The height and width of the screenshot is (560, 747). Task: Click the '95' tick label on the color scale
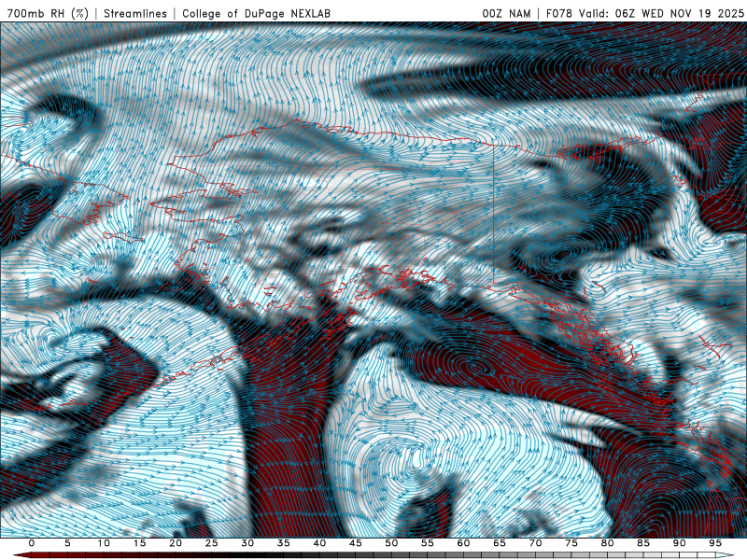[715, 543]
